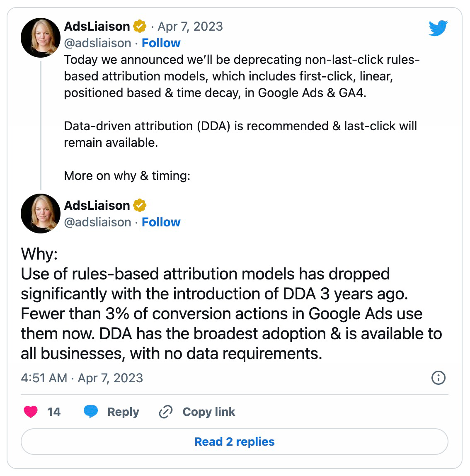Click the like count of 14
The height and width of the screenshot is (476, 470).
pos(53,412)
